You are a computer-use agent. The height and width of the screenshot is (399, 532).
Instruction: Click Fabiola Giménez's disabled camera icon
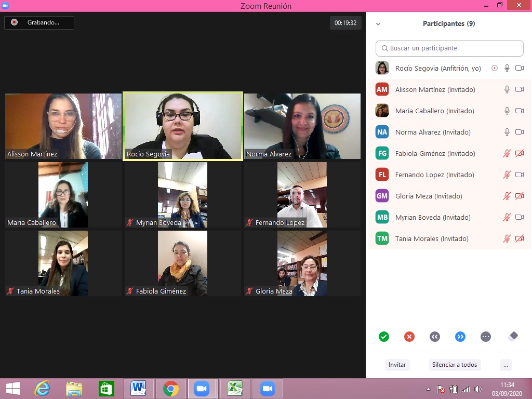[x=520, y=153]
